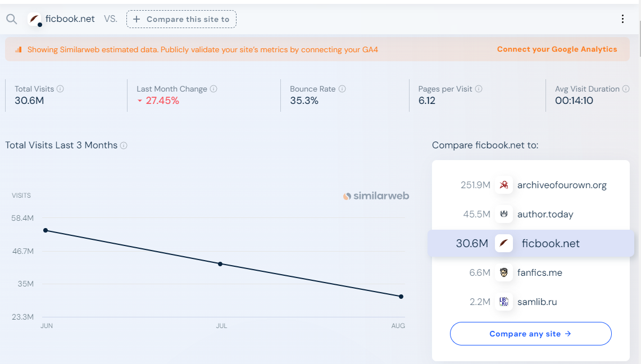Viewport: 641px width, 364px height.
Task: Click the ficbook.net icon in compare list
Action: point(503,243)
